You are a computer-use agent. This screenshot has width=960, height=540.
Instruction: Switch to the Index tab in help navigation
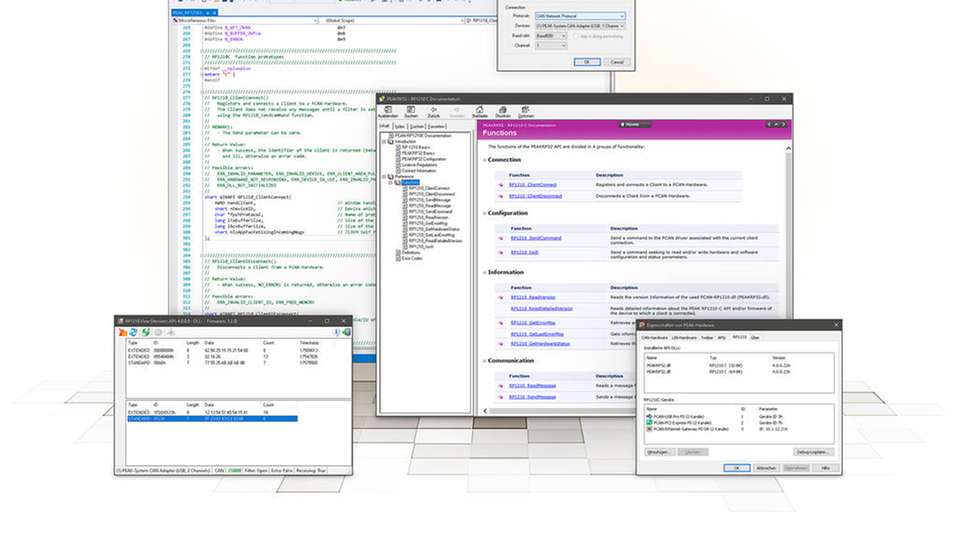400,126
